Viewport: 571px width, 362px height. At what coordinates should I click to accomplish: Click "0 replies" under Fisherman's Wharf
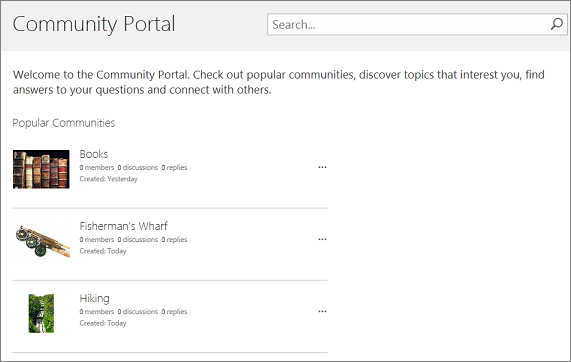(x=174, y=240)
